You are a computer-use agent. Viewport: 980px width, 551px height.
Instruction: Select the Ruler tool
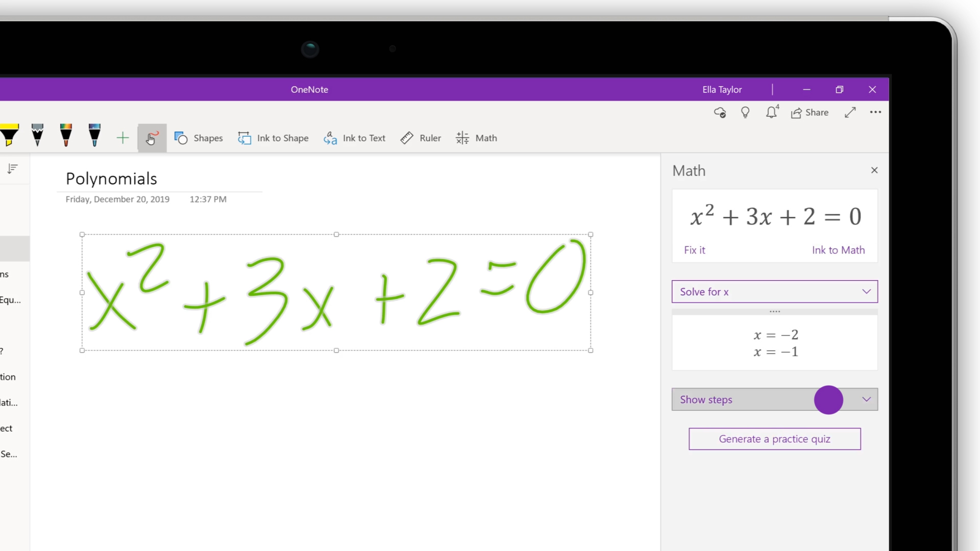[x=421, y=137]
